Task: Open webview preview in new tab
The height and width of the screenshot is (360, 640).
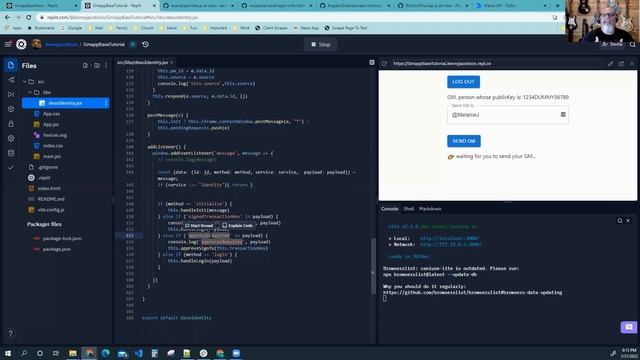Action: click(621, 64)
